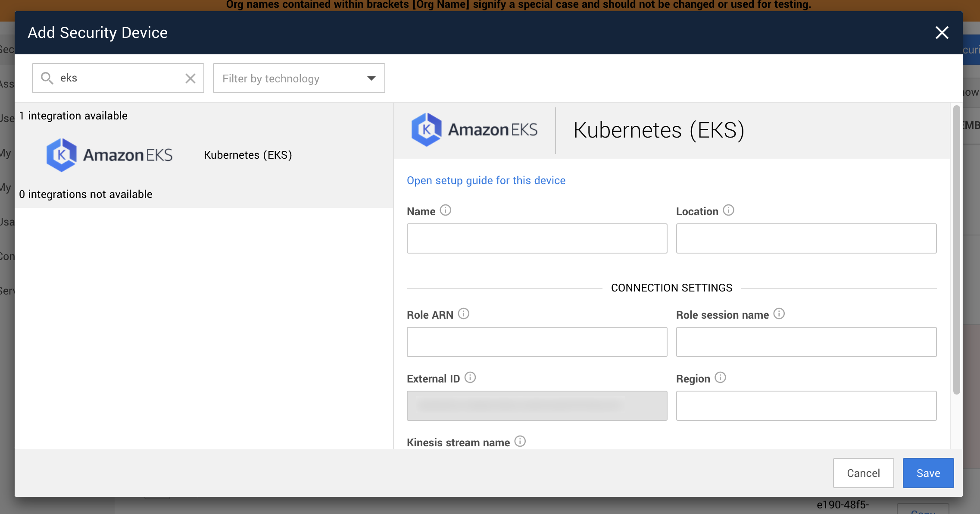The height and width of the screenshot is (514, 980).
Task: Open setup guide for this device
Action: 486,180
